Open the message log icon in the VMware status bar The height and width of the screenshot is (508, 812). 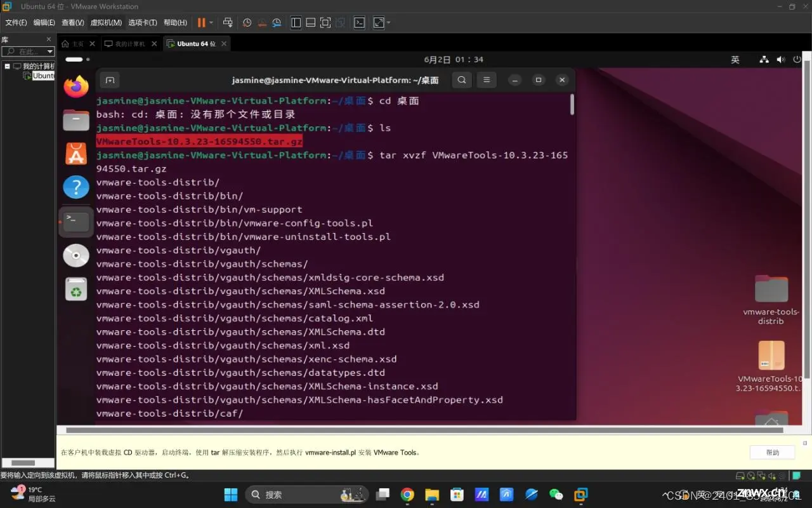pos(796,476)
